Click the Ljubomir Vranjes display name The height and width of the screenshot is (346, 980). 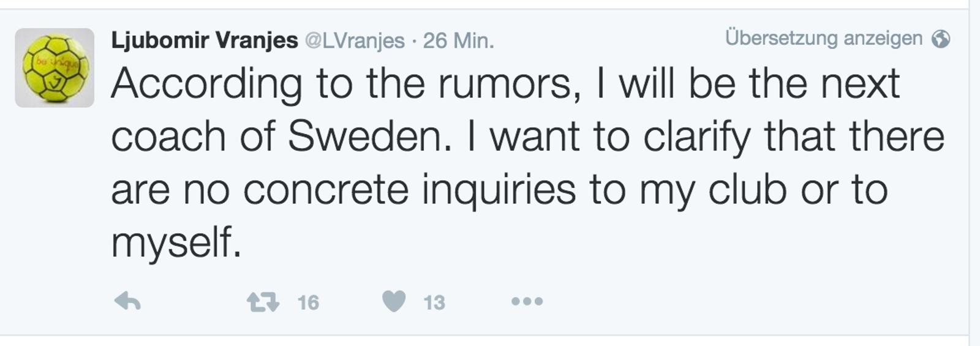tap(204, 40)
